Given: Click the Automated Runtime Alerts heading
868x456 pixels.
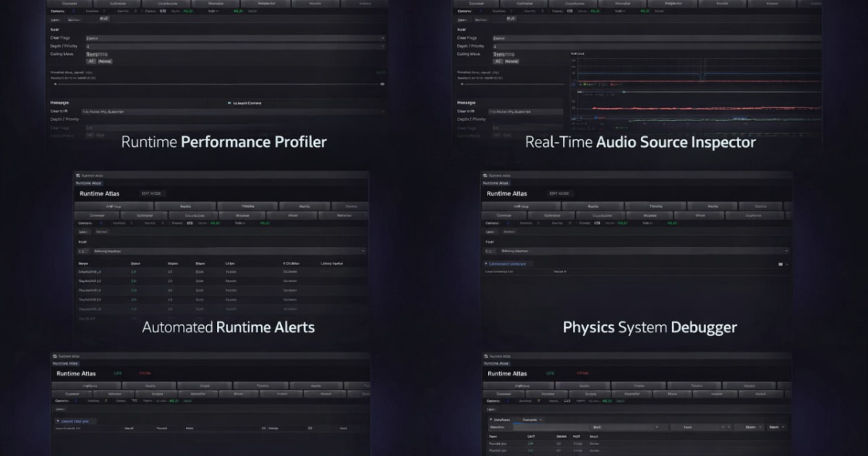Looking at the screenshot, I should point(229,327).
